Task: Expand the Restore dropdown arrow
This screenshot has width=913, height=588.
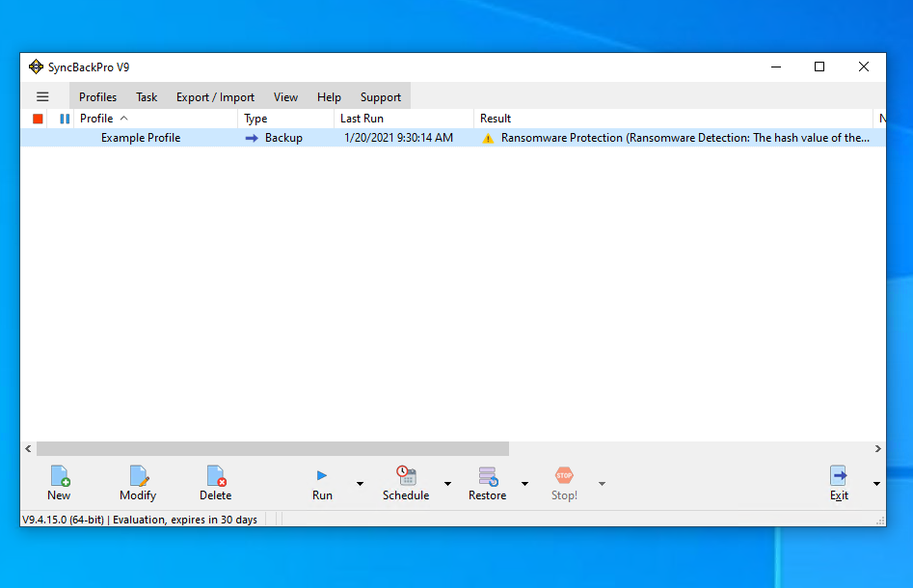Action: click(524, 484)
